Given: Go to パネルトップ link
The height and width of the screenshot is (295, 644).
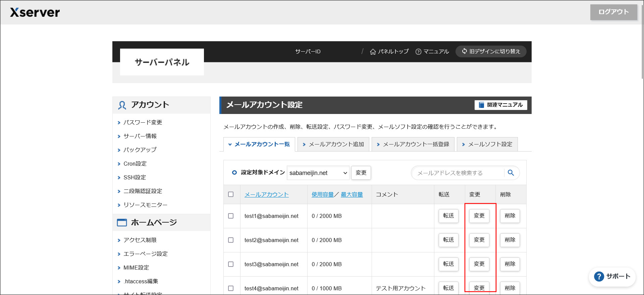Looking at the screenshot, I should 389,52.
